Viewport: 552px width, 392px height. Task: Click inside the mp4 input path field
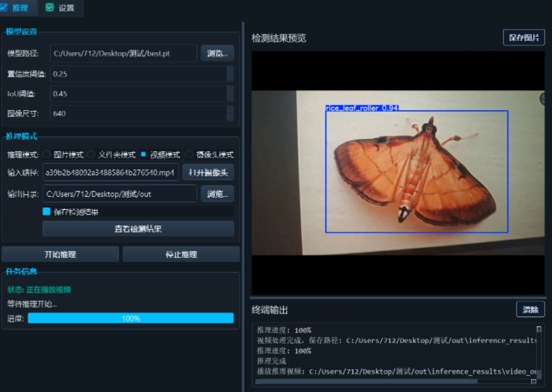107,173
